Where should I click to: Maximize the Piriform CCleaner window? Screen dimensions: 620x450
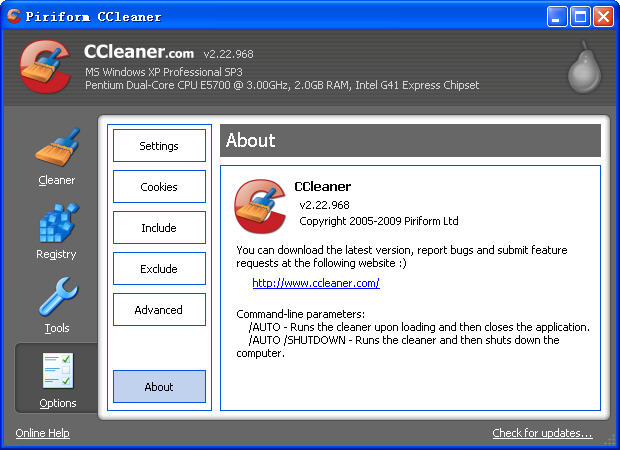(581, 16)
